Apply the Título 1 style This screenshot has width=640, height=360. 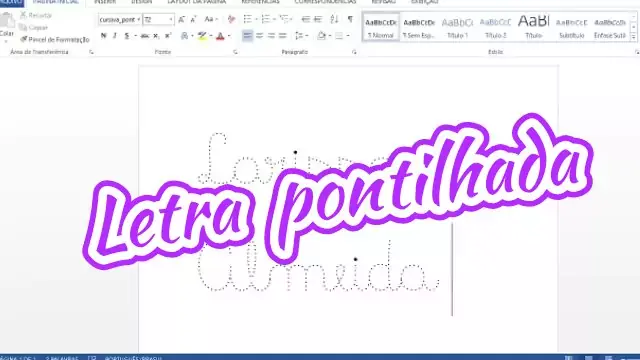tap(458, 27)
